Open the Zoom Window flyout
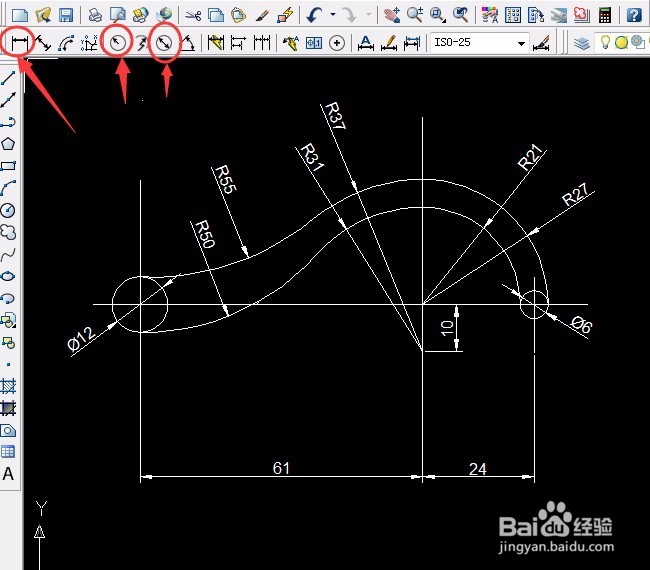The image size is (650, 570). tap(437, 15)
